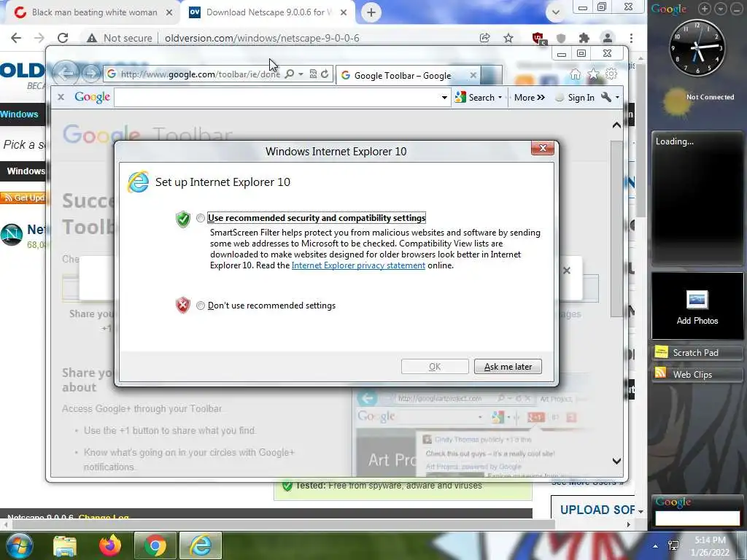
Task: Click the IE page scrollbar up arrow
Action: pos(616,125)
